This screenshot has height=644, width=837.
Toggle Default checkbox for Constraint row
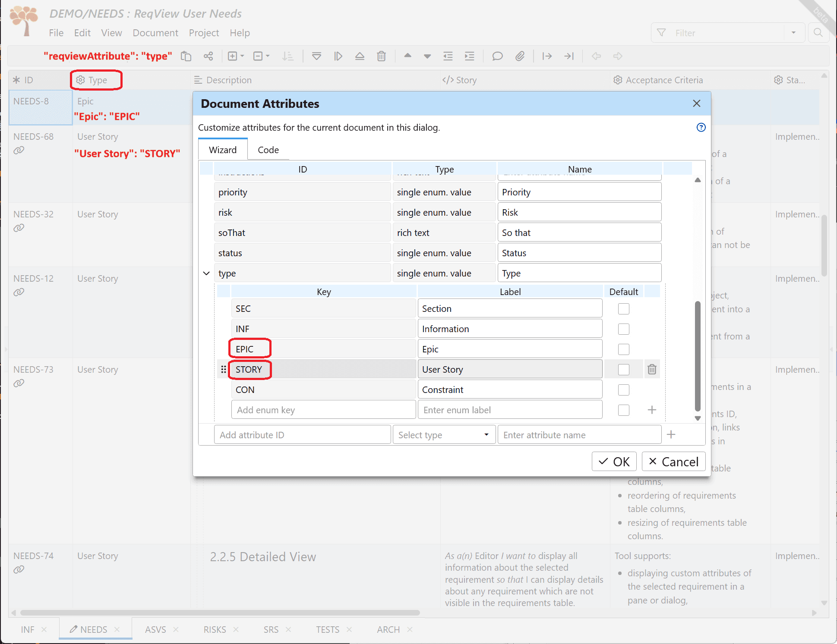[623, 390]
